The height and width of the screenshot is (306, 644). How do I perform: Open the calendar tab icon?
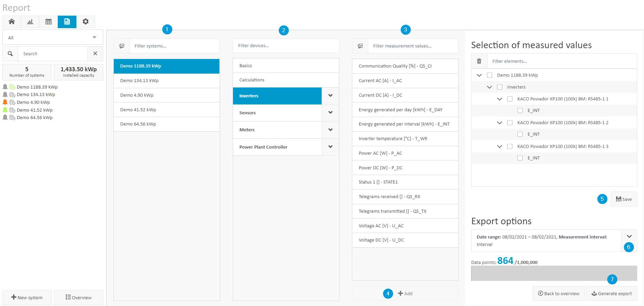click(49, 22)
